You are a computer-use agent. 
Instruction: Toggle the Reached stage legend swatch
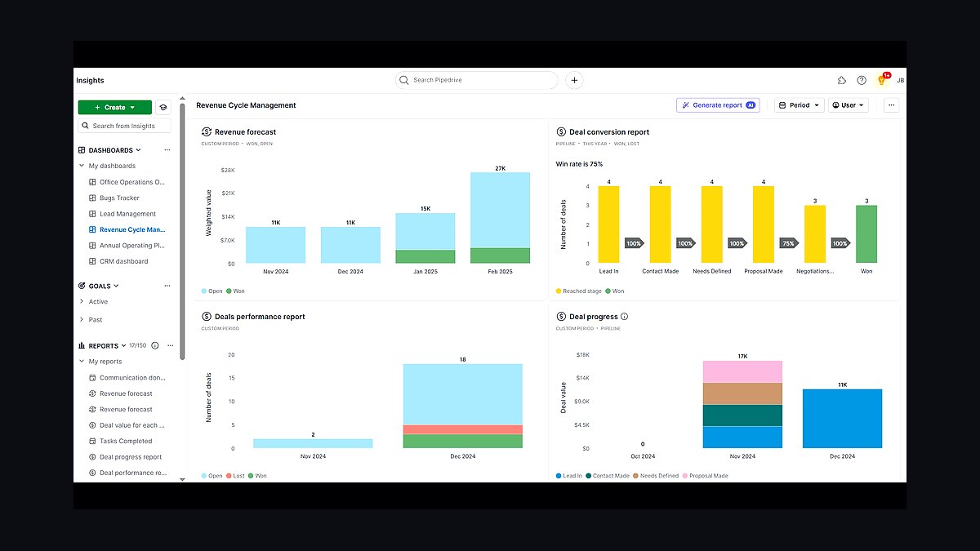tap(559, 291)
